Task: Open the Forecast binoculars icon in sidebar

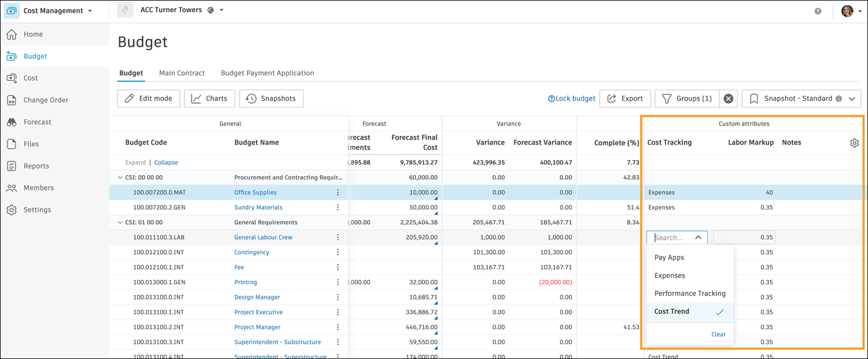Action: coord(12,122)
